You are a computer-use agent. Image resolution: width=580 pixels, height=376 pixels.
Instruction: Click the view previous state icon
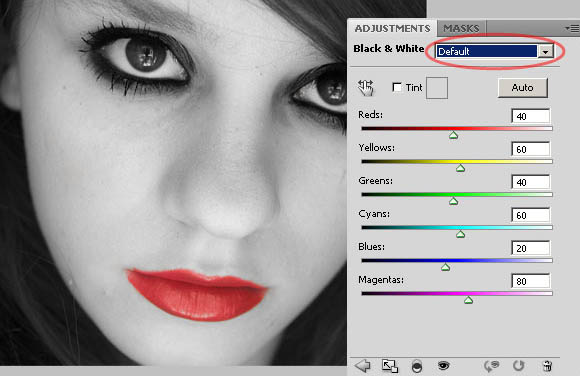pyautogui.click(x=492, y=366)
